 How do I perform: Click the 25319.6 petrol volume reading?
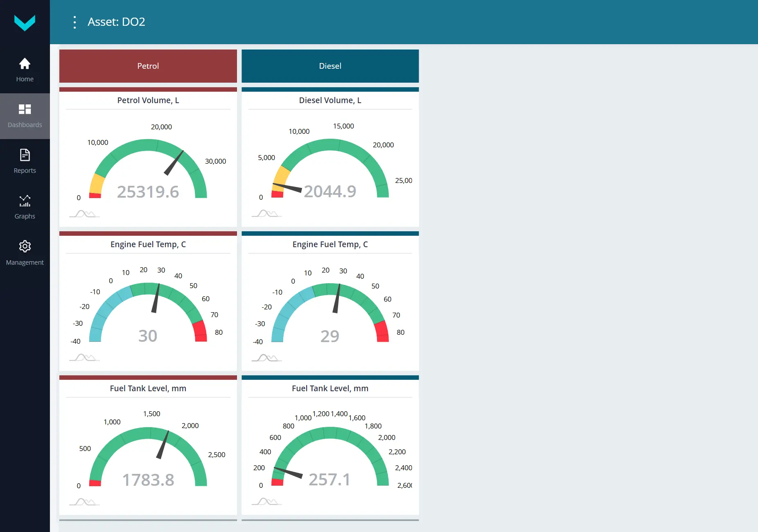click(148, 192)
